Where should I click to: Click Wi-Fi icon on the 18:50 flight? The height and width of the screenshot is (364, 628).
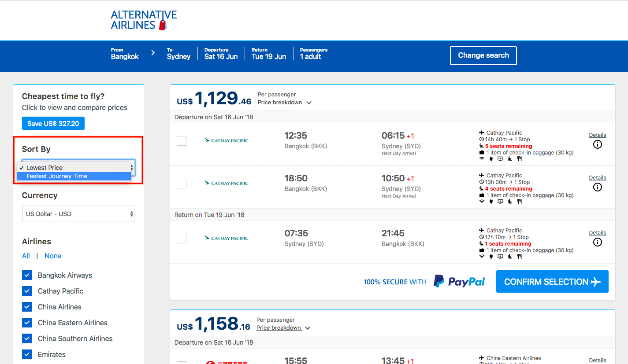(482, 202)
